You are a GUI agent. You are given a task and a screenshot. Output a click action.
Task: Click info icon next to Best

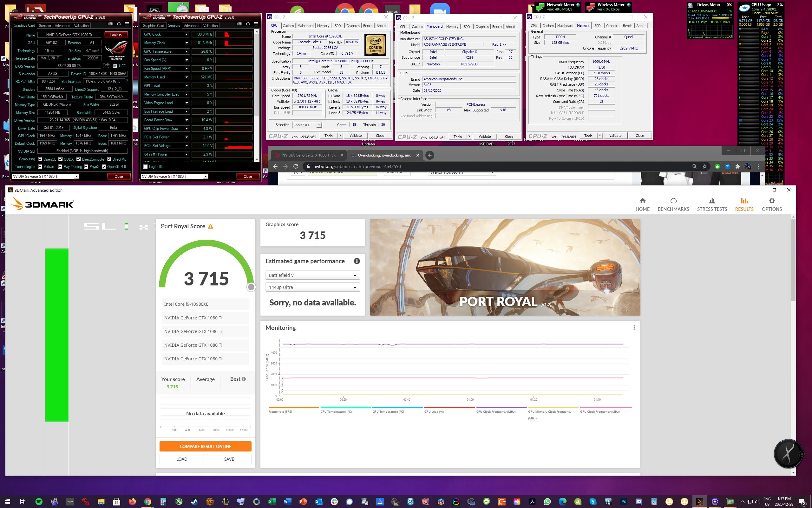[244, 379]
